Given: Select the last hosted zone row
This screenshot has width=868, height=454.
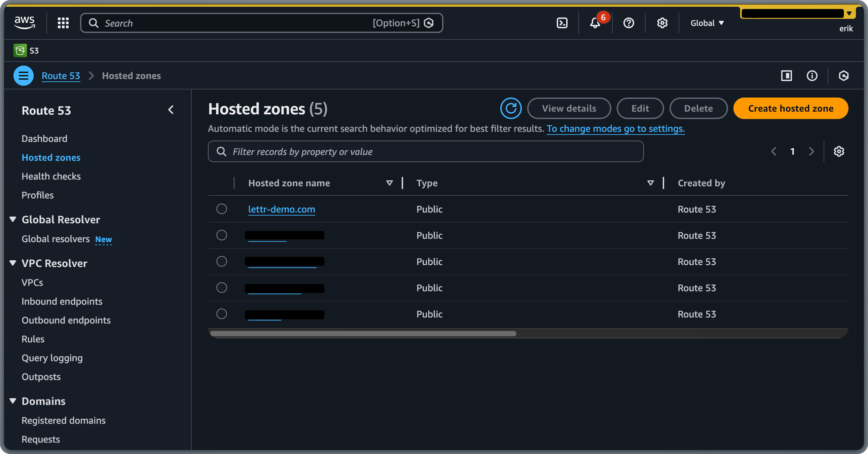Looking at the screenshot, I should click(x=221, y=313).
